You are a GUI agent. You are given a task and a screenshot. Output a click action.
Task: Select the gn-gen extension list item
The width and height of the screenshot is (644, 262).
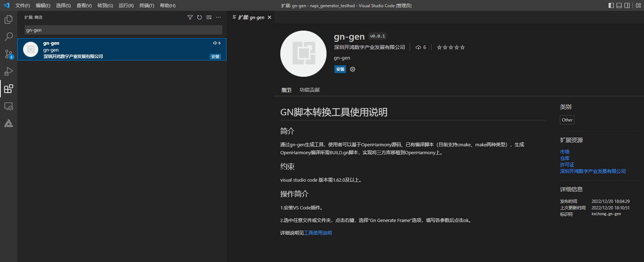(122, 49)
